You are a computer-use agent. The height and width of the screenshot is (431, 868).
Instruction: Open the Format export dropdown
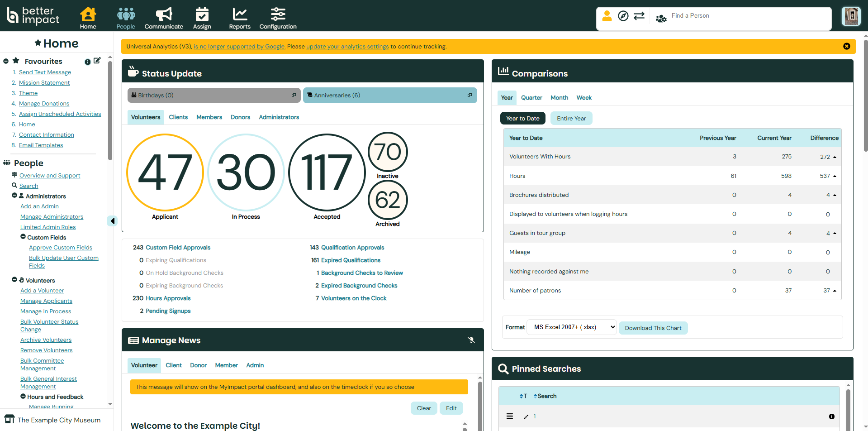click(x=571, y=327)
